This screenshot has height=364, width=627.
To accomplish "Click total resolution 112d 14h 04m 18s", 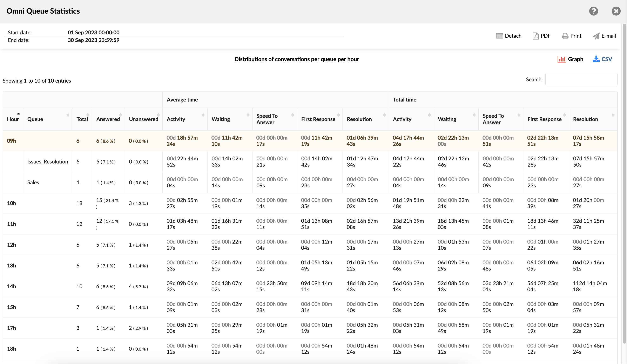I will 593,286.
